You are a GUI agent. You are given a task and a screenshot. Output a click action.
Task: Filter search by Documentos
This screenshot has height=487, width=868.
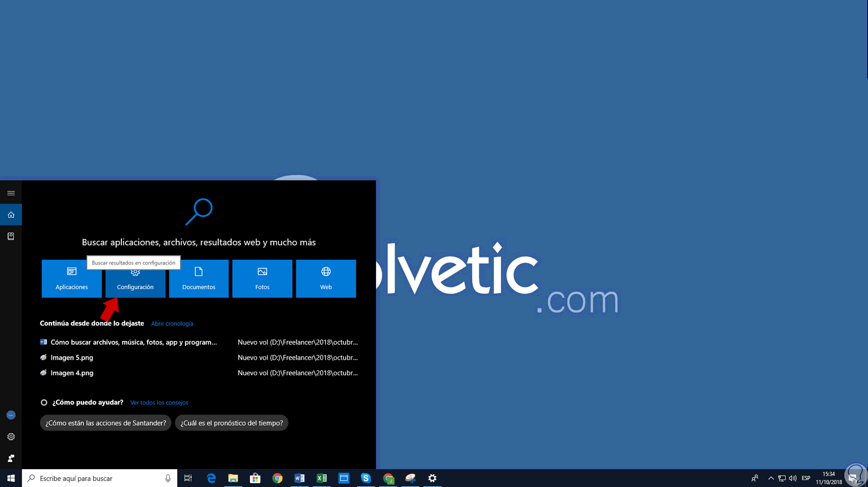(x=199, y=279)
